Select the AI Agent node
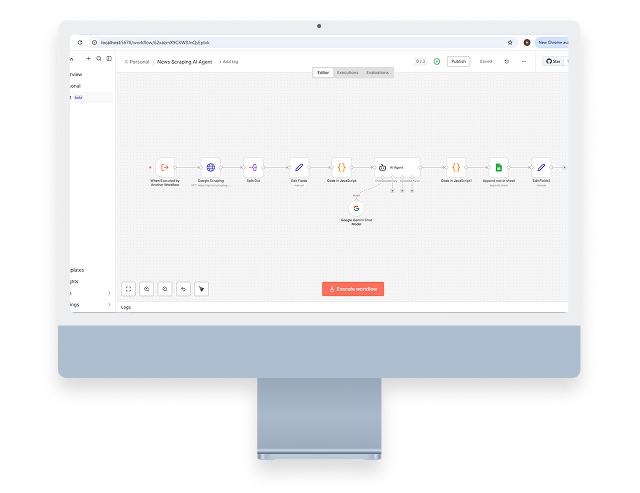Viewport: 640px width, 493px height. click(x=398, y=167)
